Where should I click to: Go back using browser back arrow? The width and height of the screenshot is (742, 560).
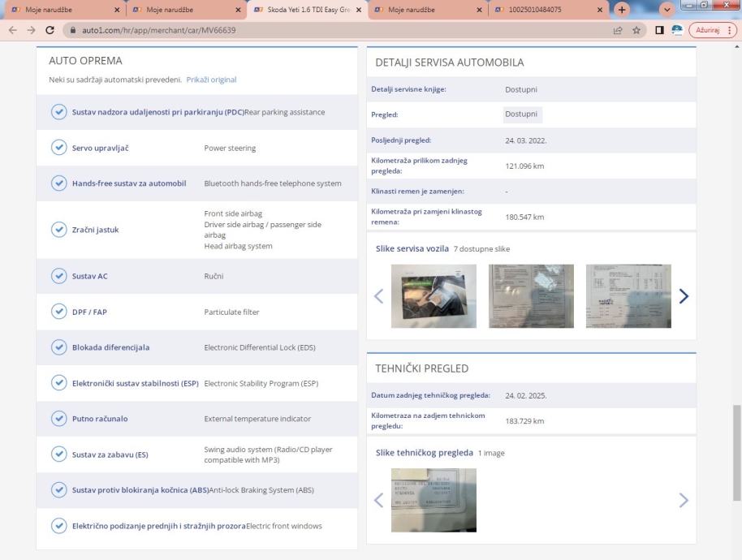pos(9,30)
